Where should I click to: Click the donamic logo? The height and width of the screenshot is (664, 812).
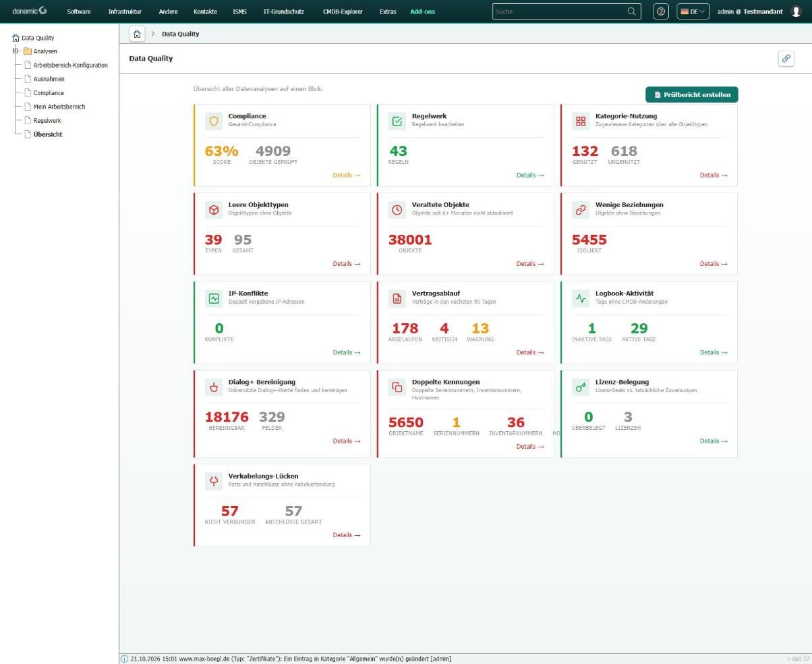29,11
